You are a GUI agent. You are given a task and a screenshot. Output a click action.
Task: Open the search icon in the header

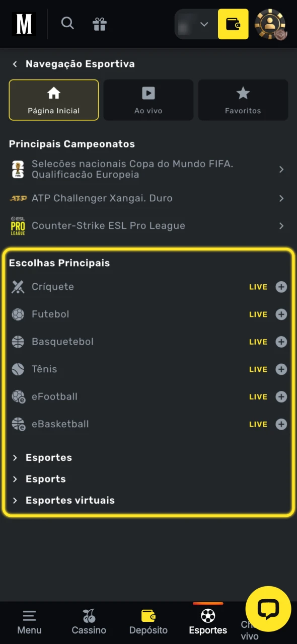click(x=67, y=23)
